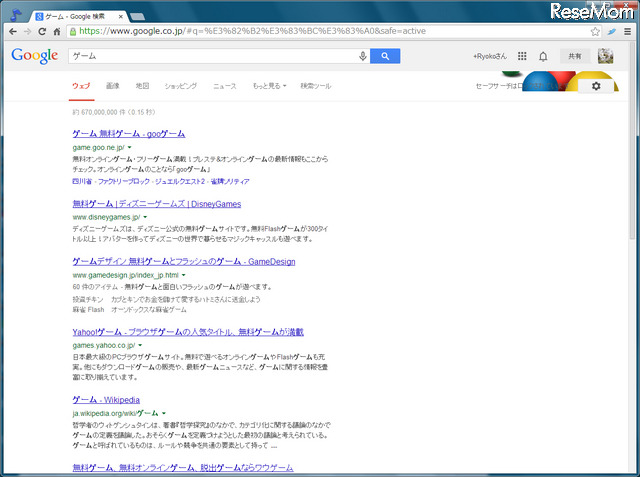Open the DisneyGames result link

pyautogui.click(x=157, y=204)
